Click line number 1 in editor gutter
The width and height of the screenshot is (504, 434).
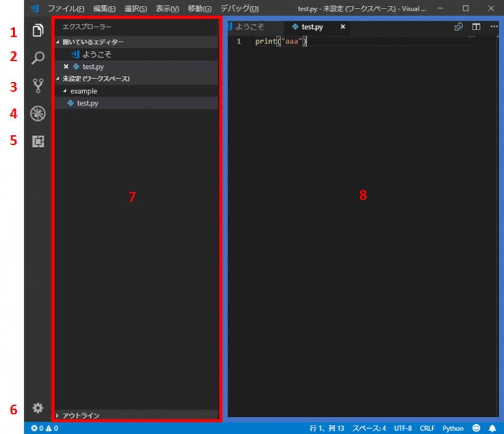click(x=239, y=41)
